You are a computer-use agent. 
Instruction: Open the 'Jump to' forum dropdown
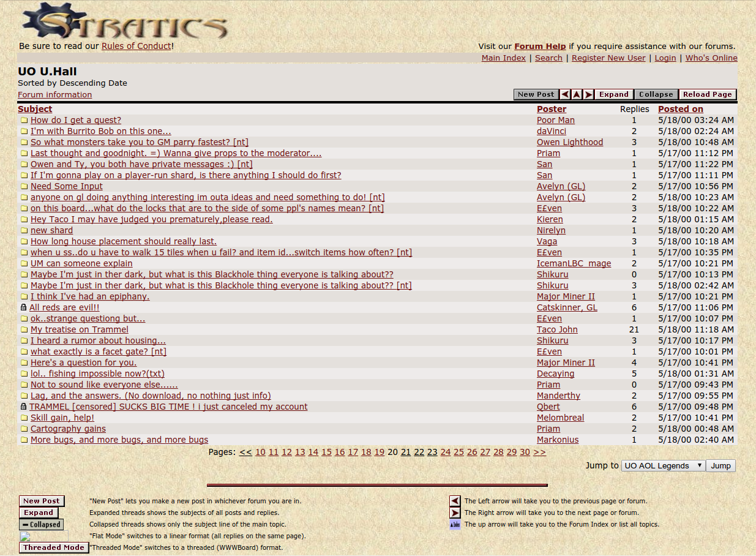pos(664,465)
